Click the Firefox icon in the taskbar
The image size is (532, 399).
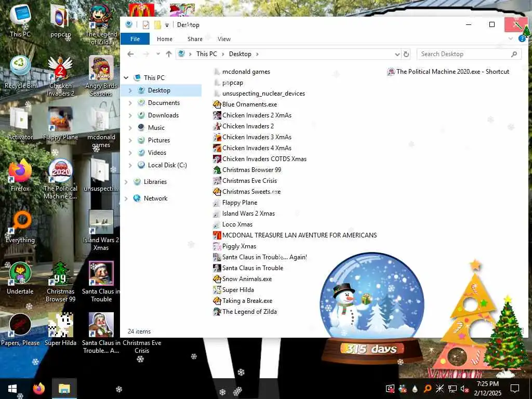[x=38, y=389]
